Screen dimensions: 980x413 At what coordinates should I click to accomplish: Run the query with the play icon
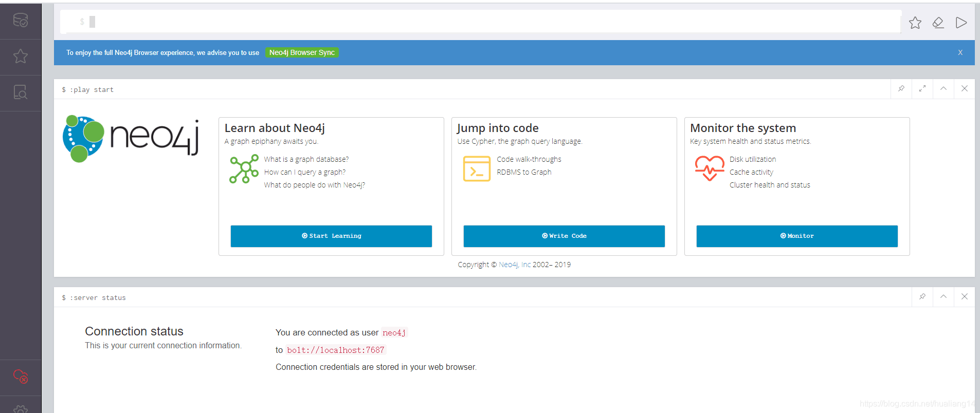(x=961, y=23)
